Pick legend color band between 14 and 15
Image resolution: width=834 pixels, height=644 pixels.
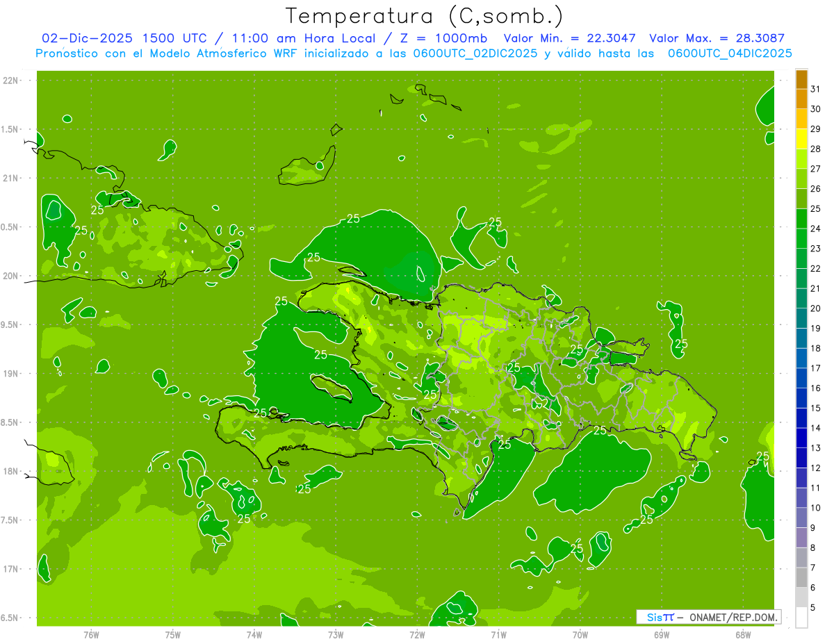click(801, 418)
